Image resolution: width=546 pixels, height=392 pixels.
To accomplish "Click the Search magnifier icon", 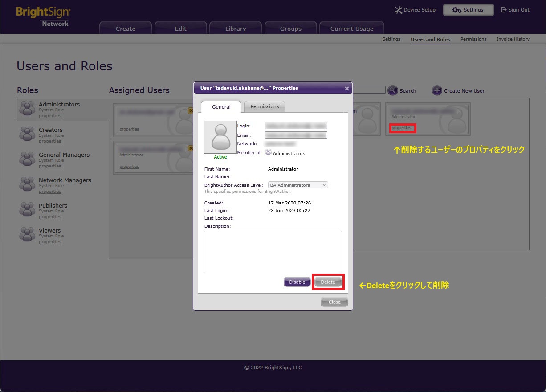I will 392,90.
